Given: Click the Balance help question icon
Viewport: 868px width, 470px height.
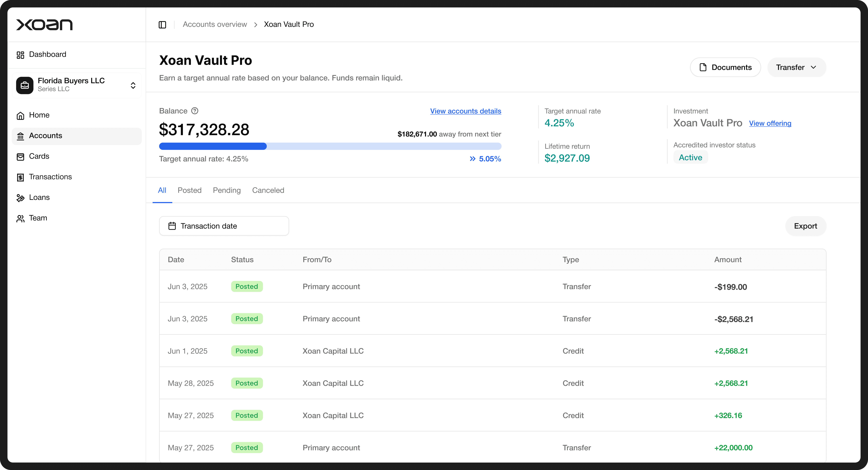Looking at the screenshot, I should [x=194, y=111].
